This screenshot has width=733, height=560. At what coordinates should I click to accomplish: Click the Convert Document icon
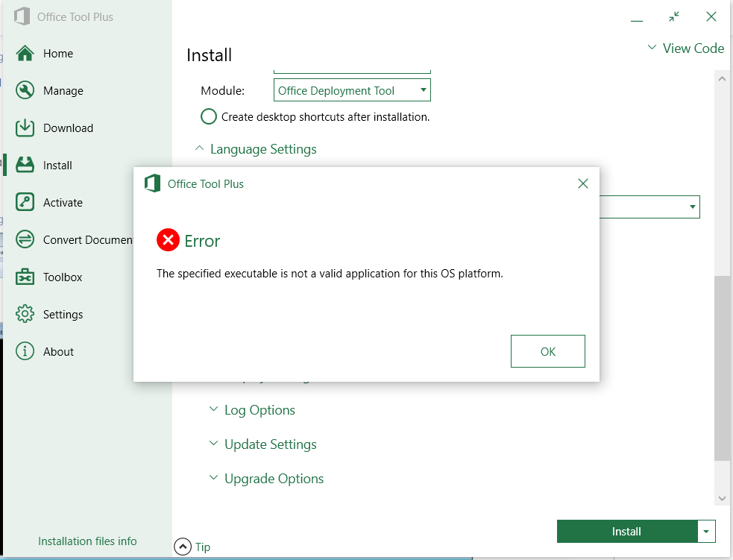[x=25, y=239]
